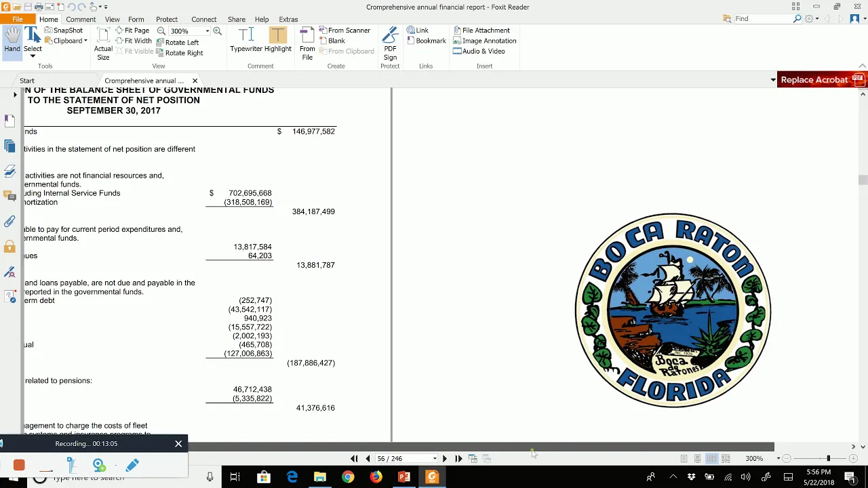Pick the Typewriter comment tool

[246, 40]
